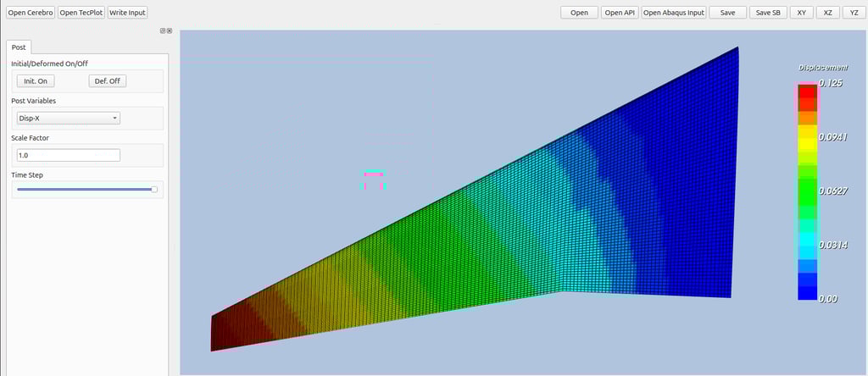Float the Post dock panel icon
The image size is (868, 376).
[x=163, y=31]
